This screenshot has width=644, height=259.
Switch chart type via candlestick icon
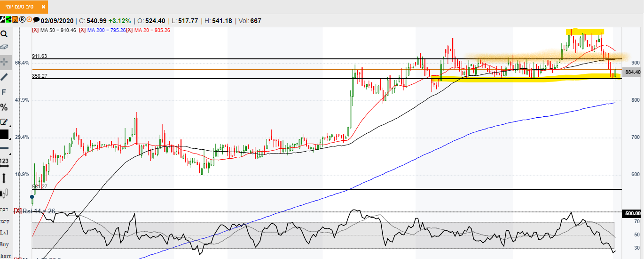(x=4, y=193)
